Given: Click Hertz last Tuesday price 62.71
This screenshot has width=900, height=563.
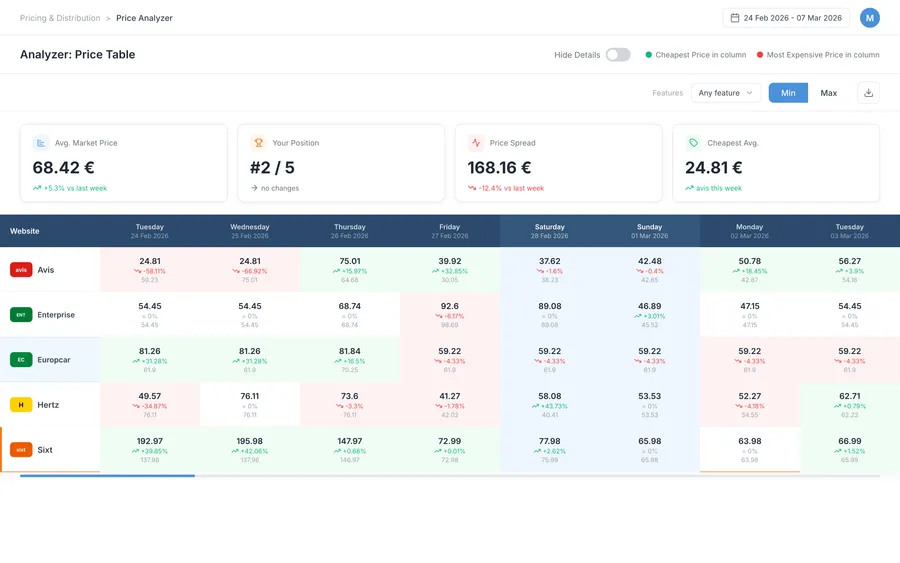Looking at the screenshot, I should (849, 396).
